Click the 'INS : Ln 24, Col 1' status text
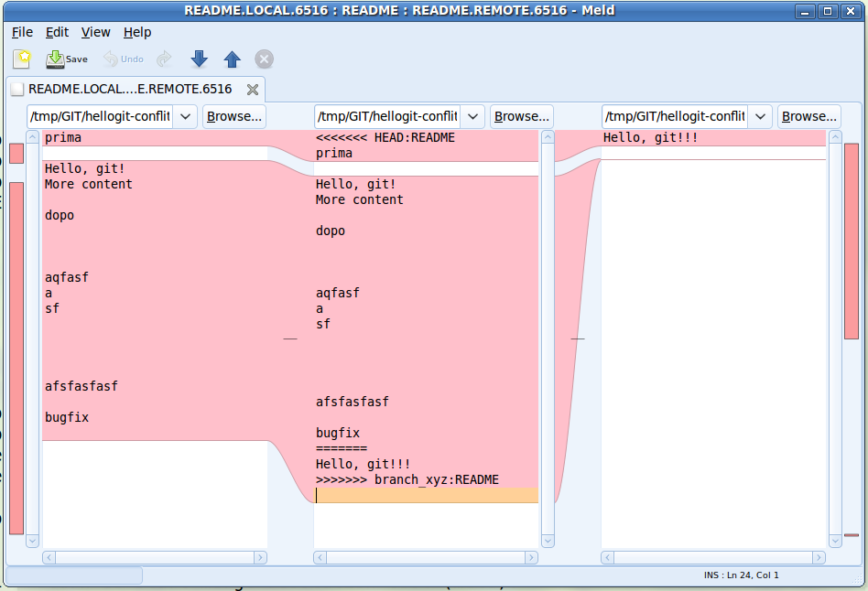The width and height of the screenshot is (868, 591). click(742, 575)
